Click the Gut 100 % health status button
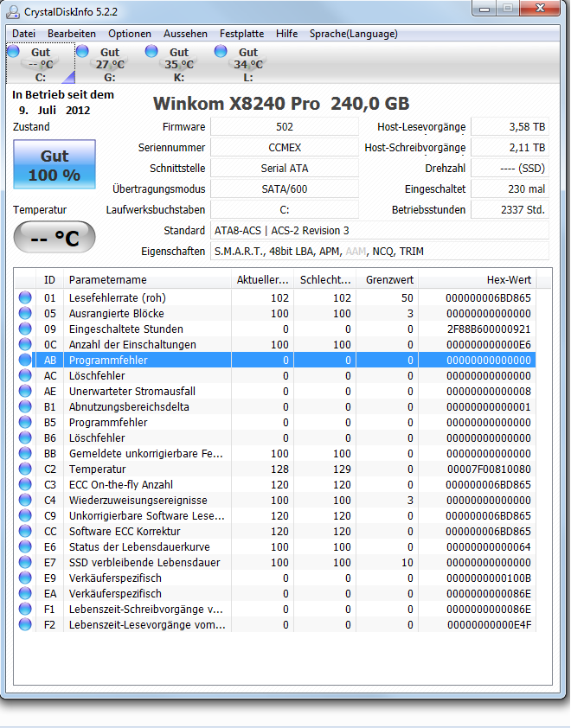The width and height of the screenshot is (571, 728). point(55,165)
